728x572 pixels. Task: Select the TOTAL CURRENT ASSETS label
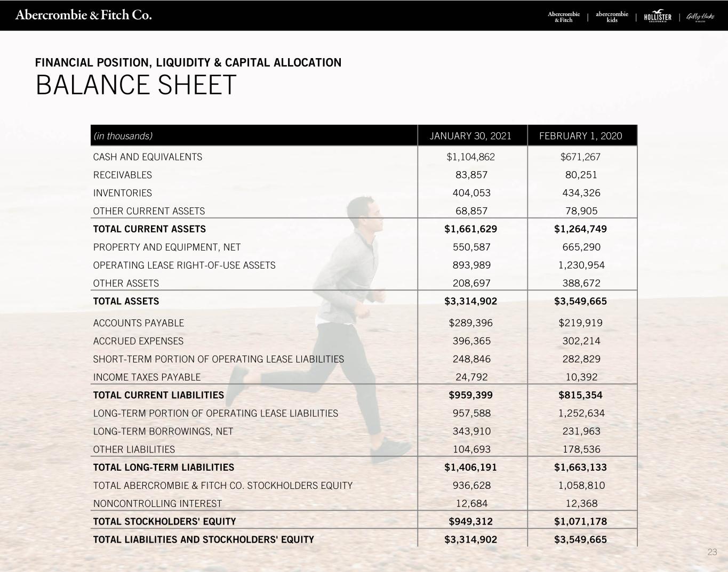(x=149, y=229)
